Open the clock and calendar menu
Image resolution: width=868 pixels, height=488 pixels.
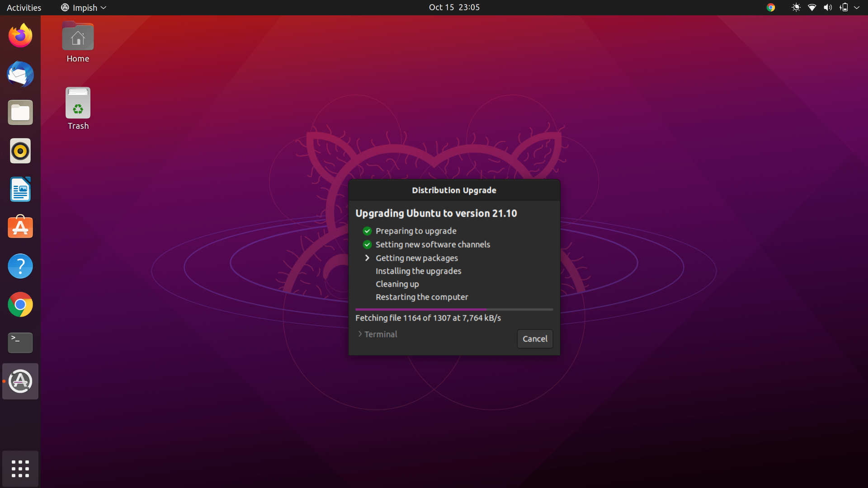click(454, 7)
